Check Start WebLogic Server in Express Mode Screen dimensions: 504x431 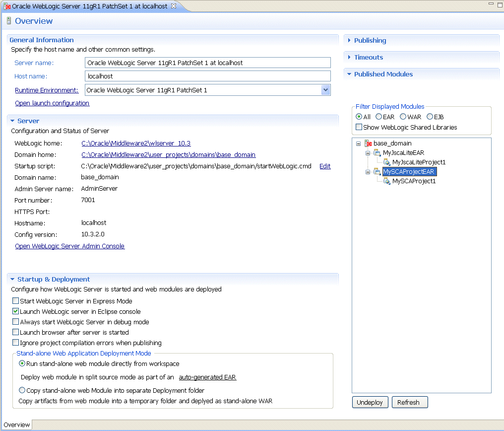[15, 301]
